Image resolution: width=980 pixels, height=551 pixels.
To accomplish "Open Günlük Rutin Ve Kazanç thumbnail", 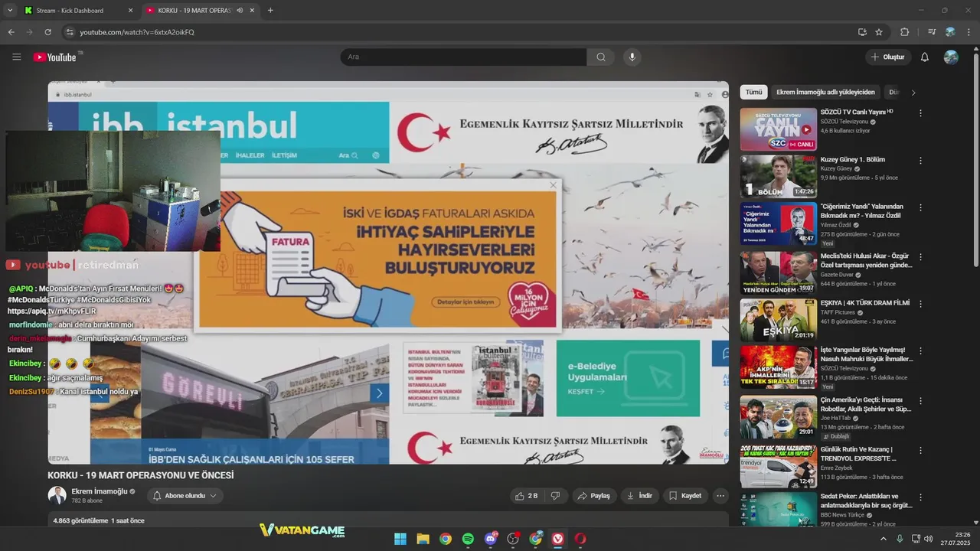I will coord(778,466).
